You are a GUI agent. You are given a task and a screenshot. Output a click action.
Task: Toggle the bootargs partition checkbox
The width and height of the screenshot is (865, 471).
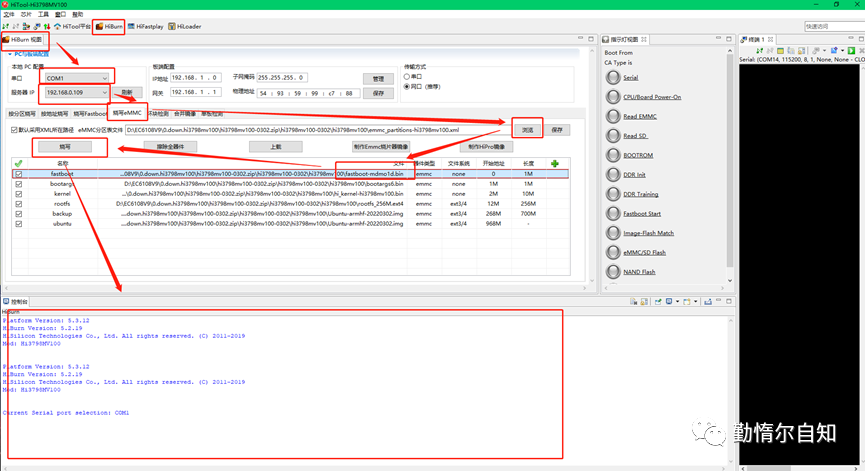coord(19,184)
